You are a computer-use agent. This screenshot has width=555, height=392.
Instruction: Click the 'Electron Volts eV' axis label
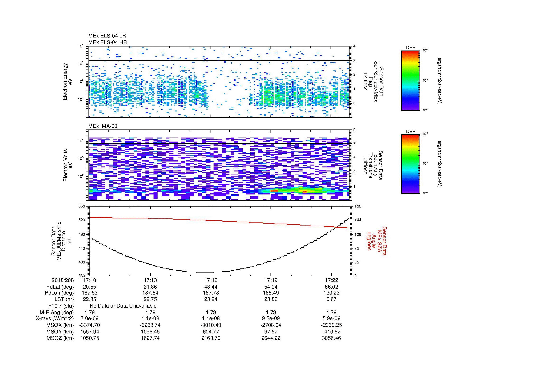point(67,166)
